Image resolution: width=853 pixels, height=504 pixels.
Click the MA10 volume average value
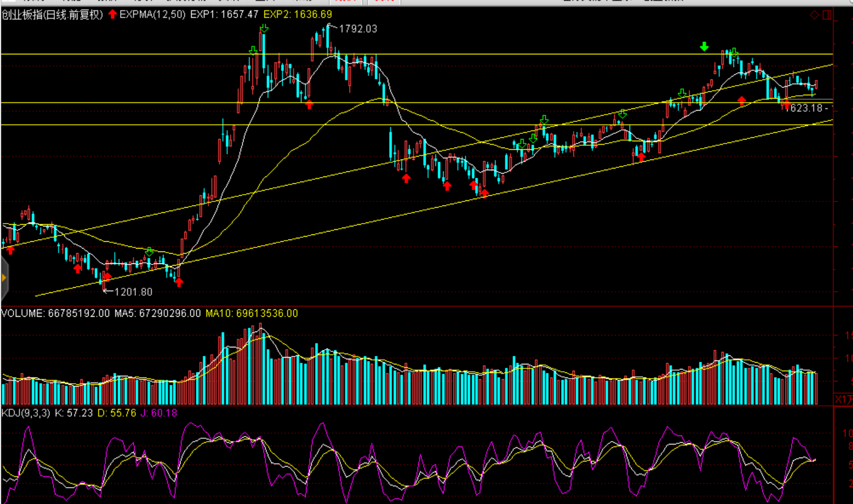pyautogui.click(x=251, y=313)
